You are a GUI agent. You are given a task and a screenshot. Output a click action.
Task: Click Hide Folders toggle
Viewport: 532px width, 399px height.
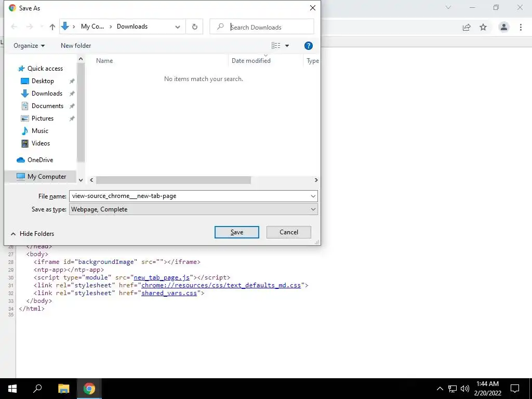coord(33,234)
